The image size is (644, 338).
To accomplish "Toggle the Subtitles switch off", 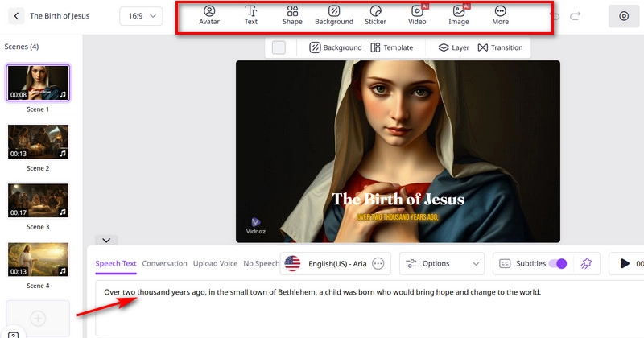I will (x=557, y=263).
